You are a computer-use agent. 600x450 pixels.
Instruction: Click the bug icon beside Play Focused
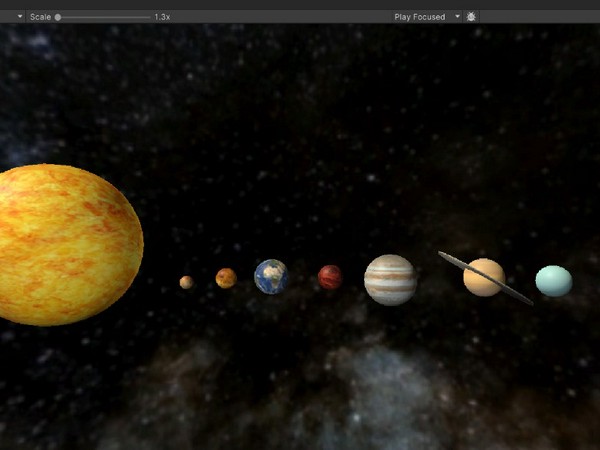(x=472, y=17)
